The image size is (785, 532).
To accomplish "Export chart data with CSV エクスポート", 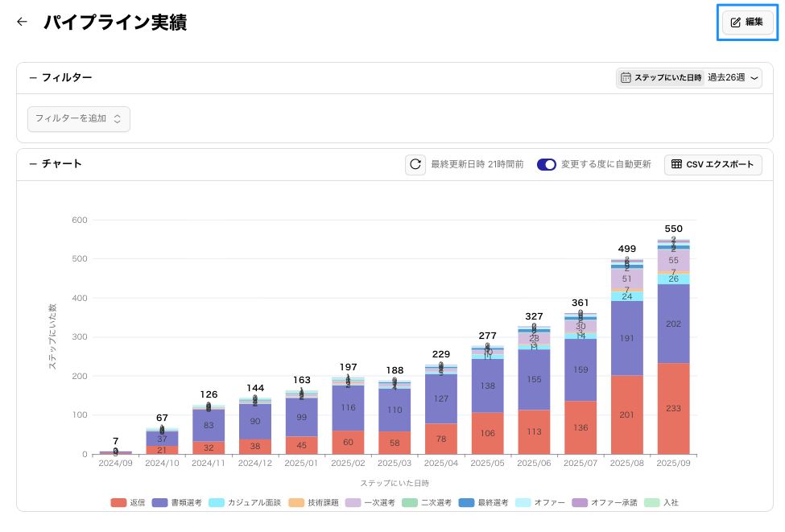I will 713,164.
